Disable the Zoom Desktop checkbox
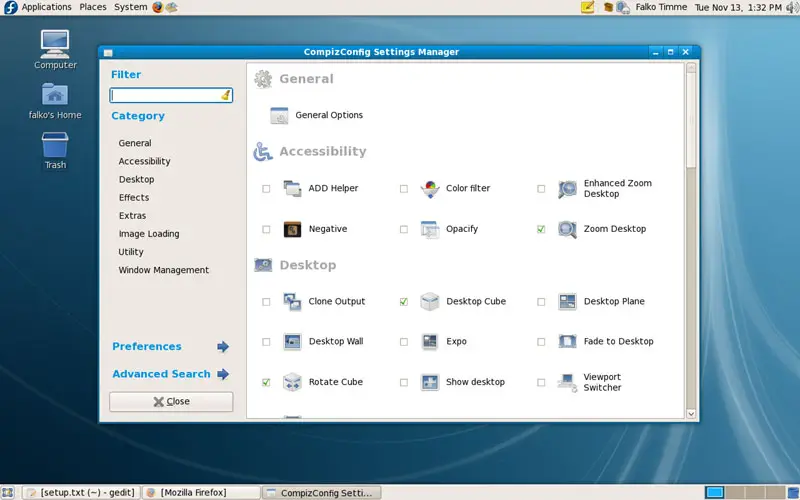The height and width of the screenshot is (500, 800). tap(541, 230)
